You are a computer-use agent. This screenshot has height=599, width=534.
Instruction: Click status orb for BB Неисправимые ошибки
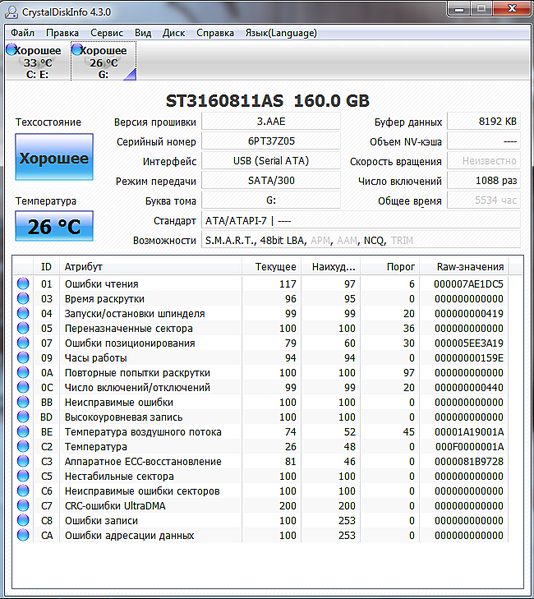pos(23,402)
